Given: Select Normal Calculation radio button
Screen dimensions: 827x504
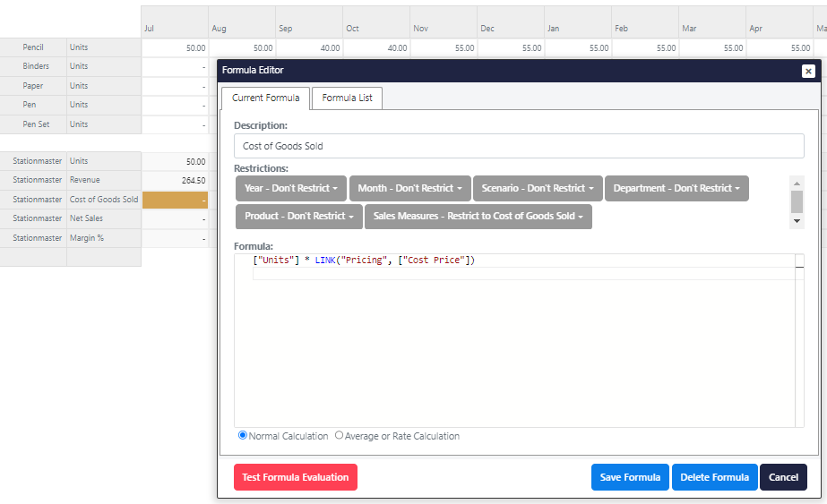Looking at the screenshot, I should point(243,436).
